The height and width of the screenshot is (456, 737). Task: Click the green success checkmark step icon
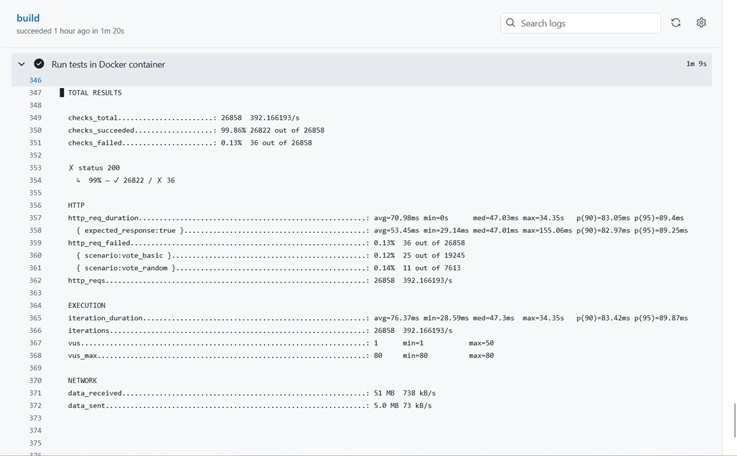pyautogui.click(x=39, y=64)
